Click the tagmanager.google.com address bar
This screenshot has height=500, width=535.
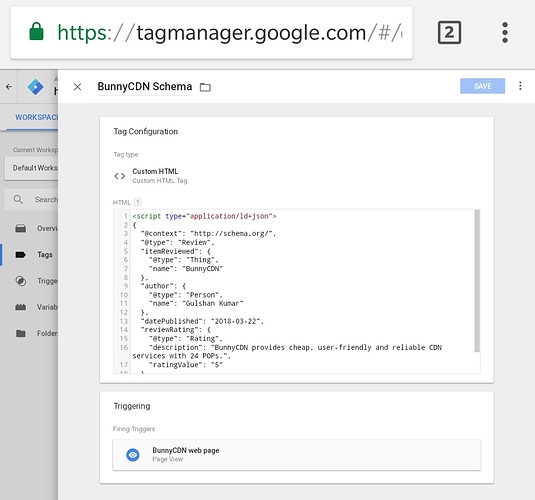point(212,33)
